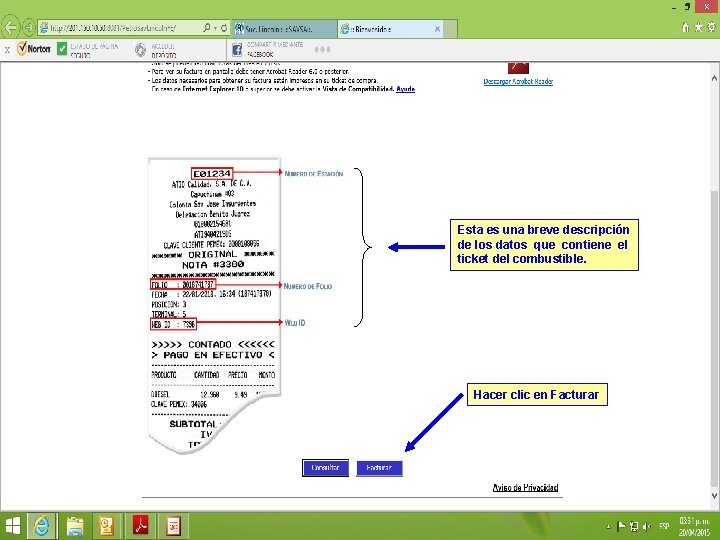Viewport: 720px width, 540px height.
Task: Open the network status tray icon
Action: click(634, 526)
